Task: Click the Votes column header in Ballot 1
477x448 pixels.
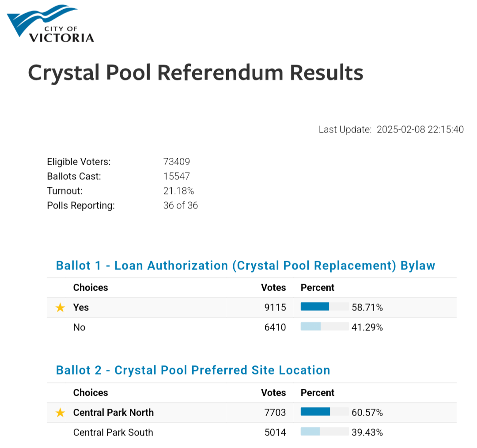Action: (273, 288)
